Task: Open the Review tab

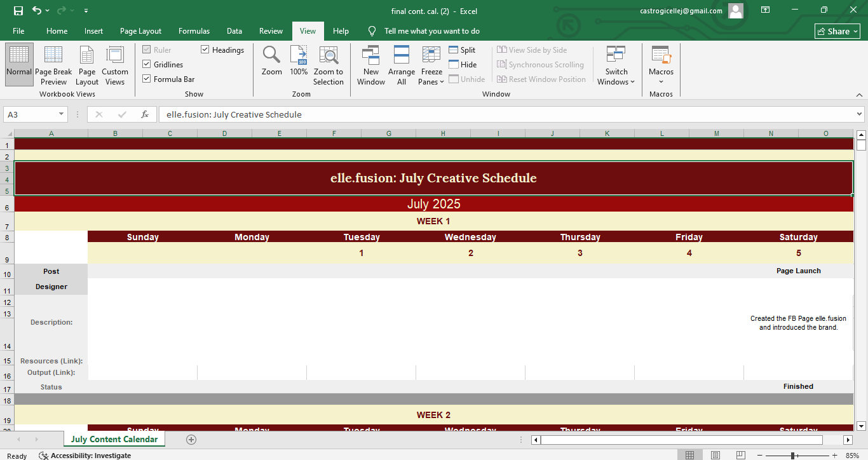Action: (x=271, y=31)
